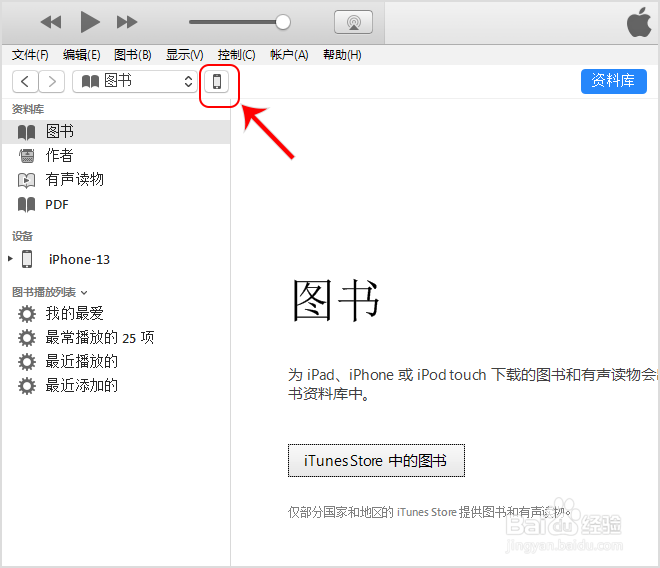Expand the iPhone-13 device triangle
The height and width of the screenshot is (568, 660).
[x=11, y=259]
